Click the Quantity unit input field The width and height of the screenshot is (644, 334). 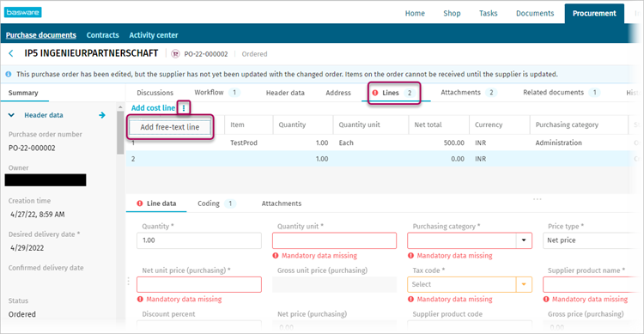click(x=334, y=240)
